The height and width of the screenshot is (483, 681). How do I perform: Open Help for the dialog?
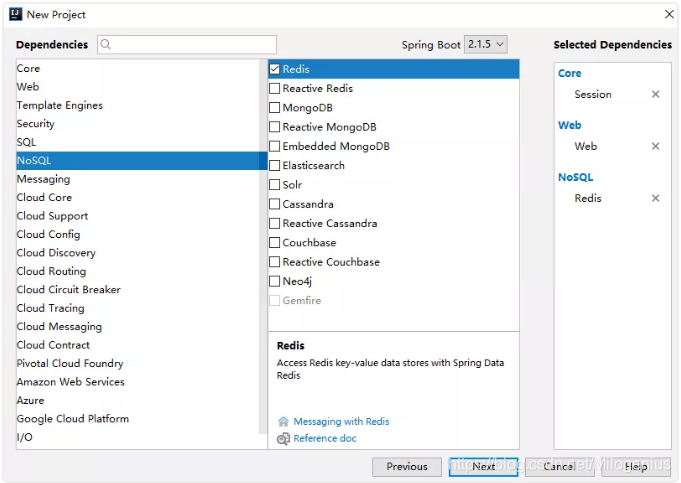pos(636,466)
